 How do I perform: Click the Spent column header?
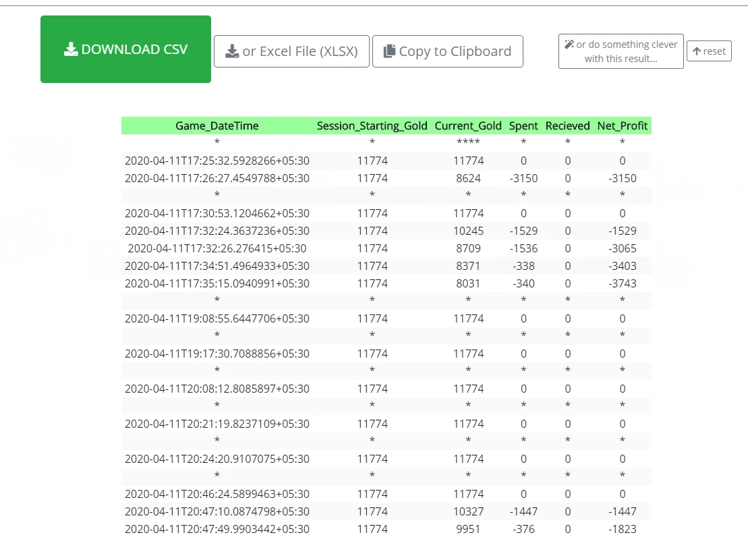point(523,125)
